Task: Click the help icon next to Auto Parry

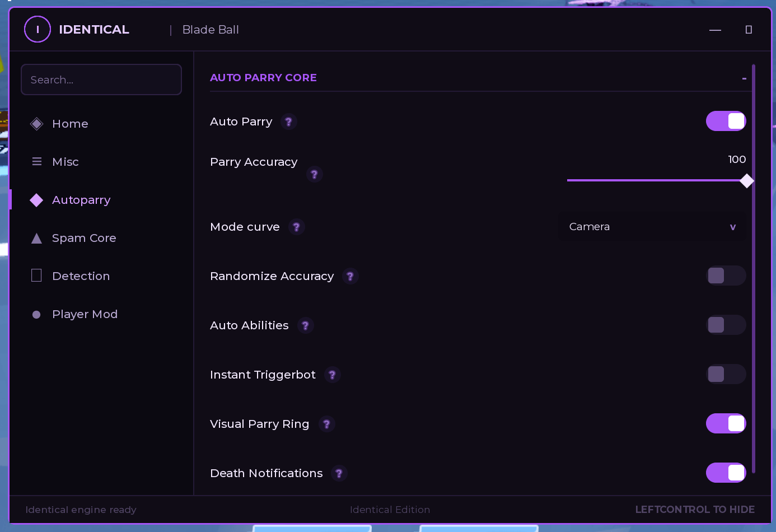Action: (x=288, y=122)
